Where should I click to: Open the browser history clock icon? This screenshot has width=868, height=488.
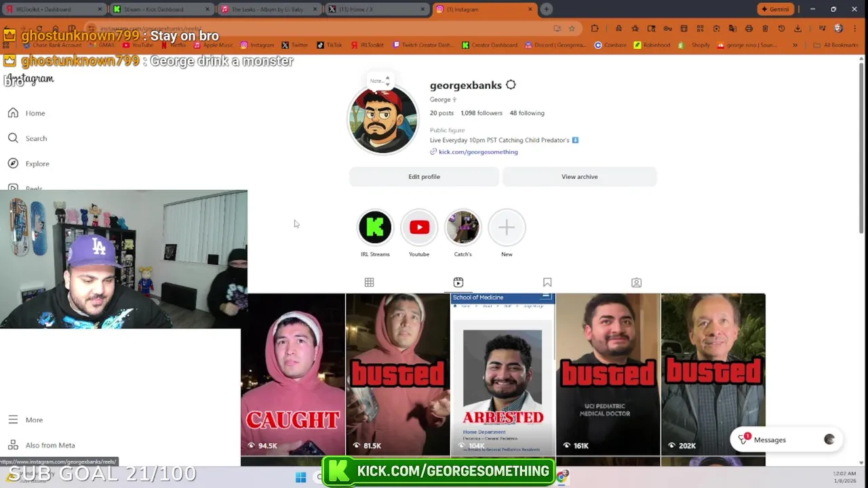click(781, 28)
